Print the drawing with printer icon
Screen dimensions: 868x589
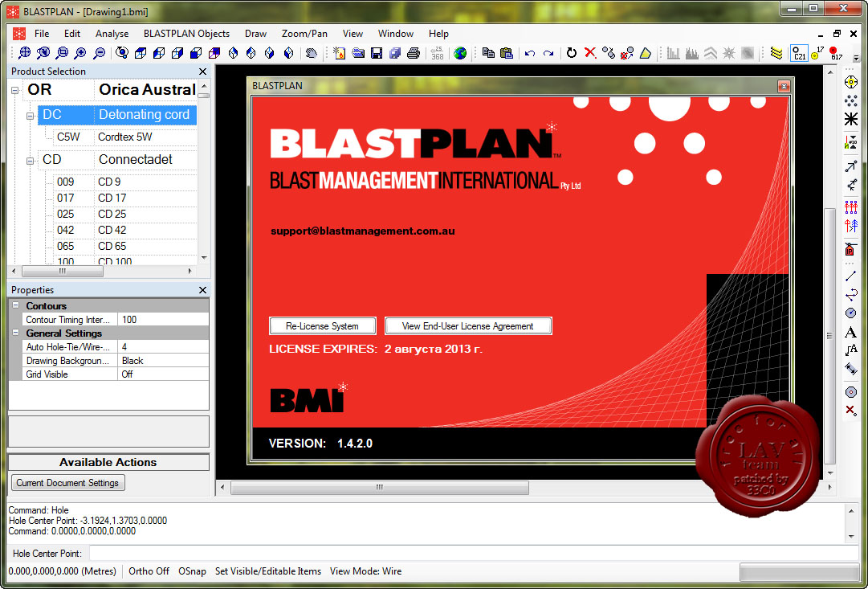[x=414, y=53]
